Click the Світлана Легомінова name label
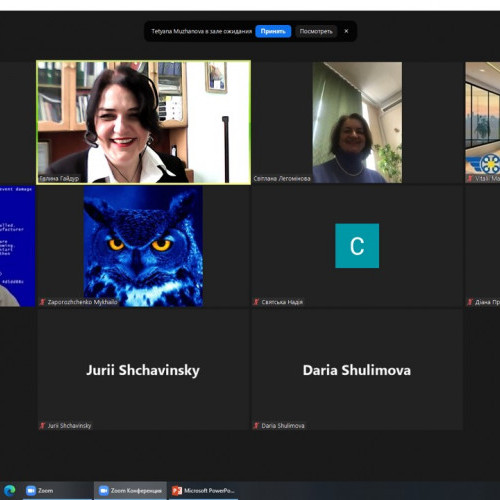 282,179
